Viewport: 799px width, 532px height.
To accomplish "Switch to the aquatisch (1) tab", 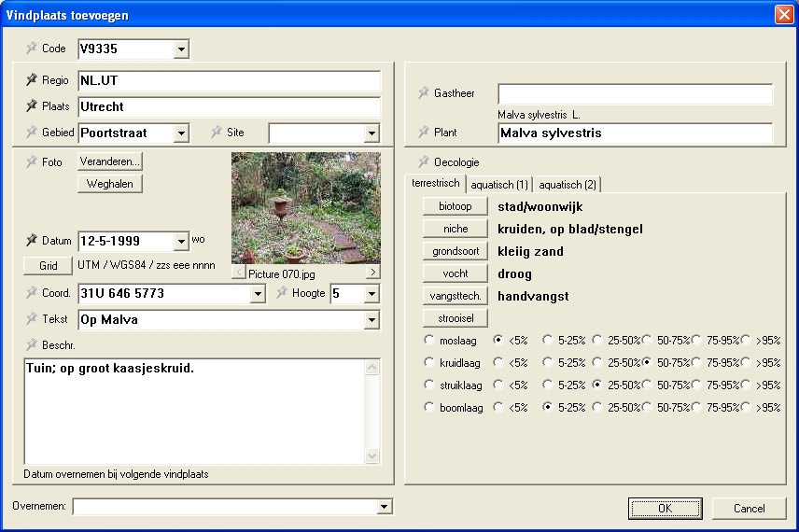I will (499, 184).
